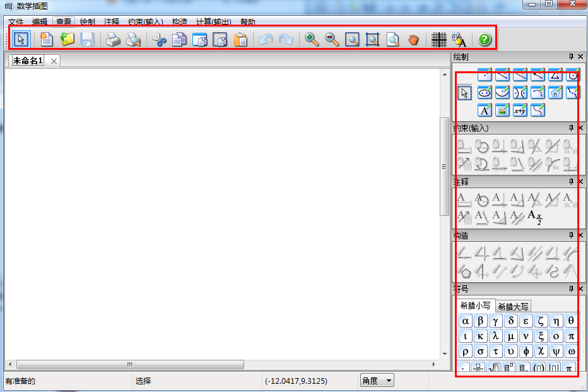Switch to the 希腊大写 symbol tab
The height and width of the screenshot is (392, 588).
pyautogui.click(x=513, y=307)
